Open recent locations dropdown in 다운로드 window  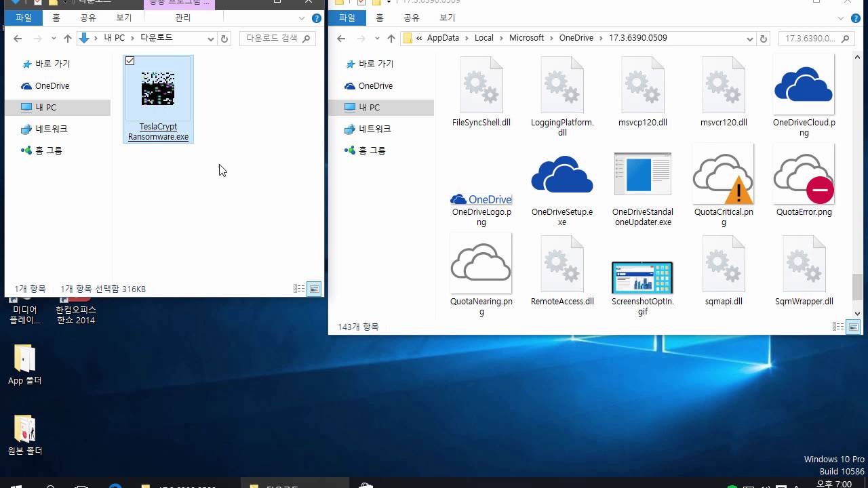54,39
